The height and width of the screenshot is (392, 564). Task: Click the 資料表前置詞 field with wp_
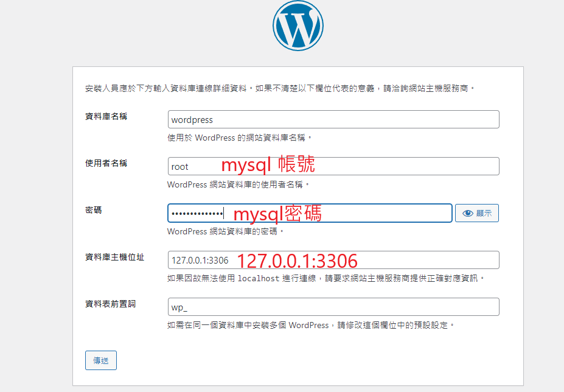click(333, 307)
